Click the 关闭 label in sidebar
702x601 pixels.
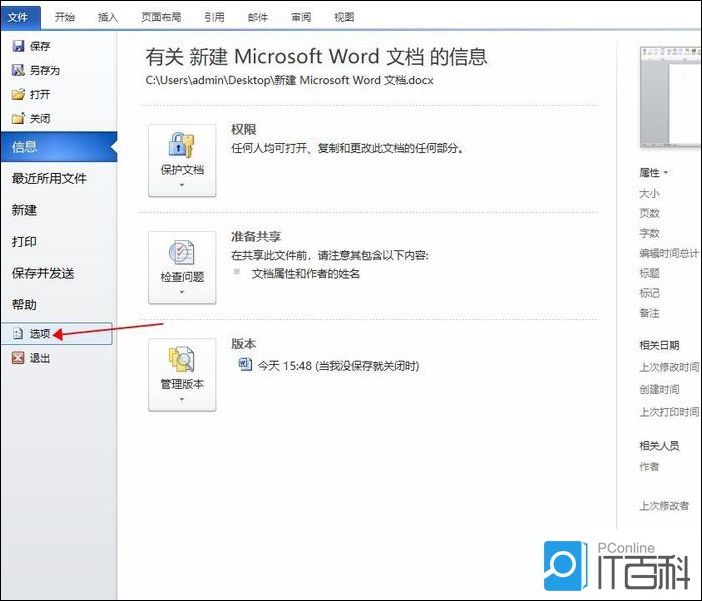pyautogui.click(x=40, y=118)
